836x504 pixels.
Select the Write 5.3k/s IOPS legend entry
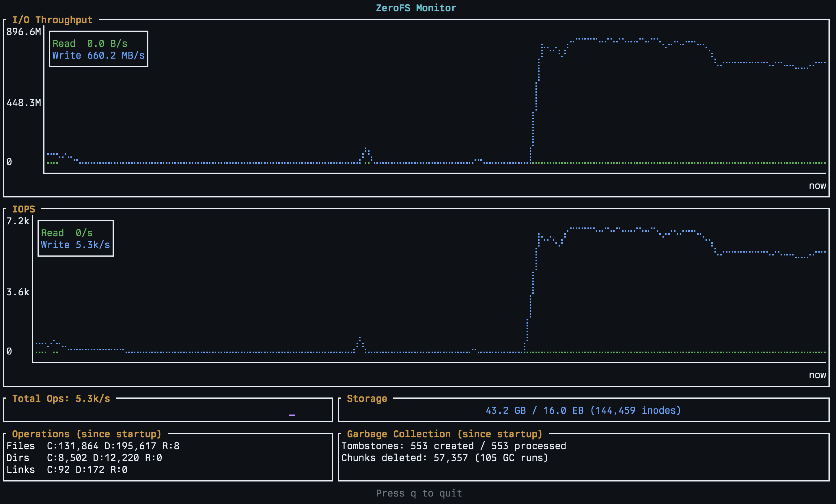tap(75, 244)
